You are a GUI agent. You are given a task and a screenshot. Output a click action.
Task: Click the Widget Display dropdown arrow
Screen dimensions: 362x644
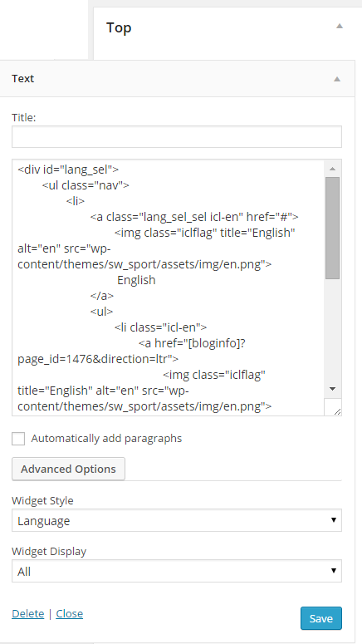333,571
